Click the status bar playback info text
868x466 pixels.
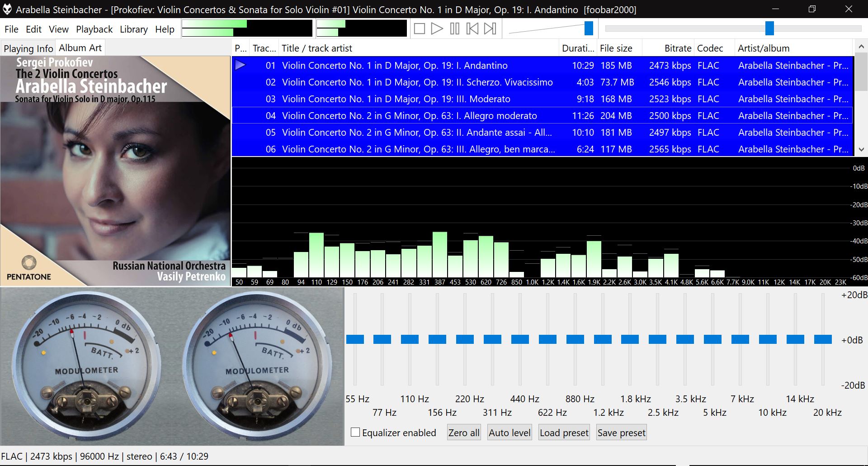pyautogui.click(x=105, y=456)
